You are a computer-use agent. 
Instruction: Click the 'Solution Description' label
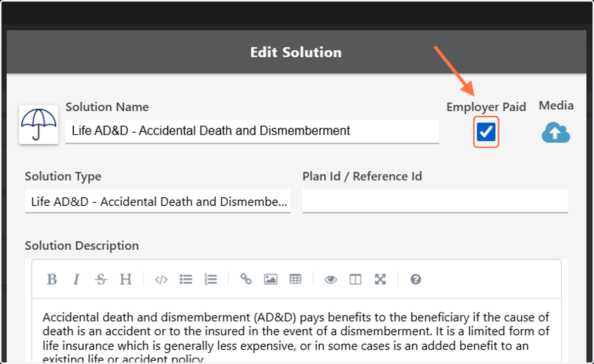pos(82,246)
